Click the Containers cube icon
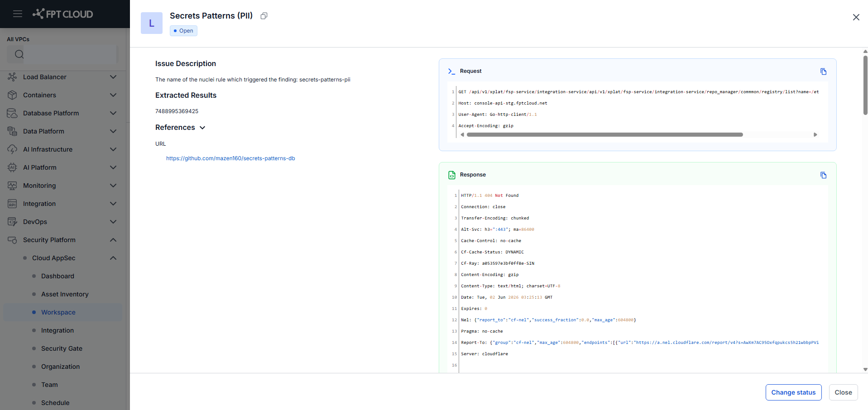This screenshot has width=868, height=410. pyautogui.click(x=12, y=95)
